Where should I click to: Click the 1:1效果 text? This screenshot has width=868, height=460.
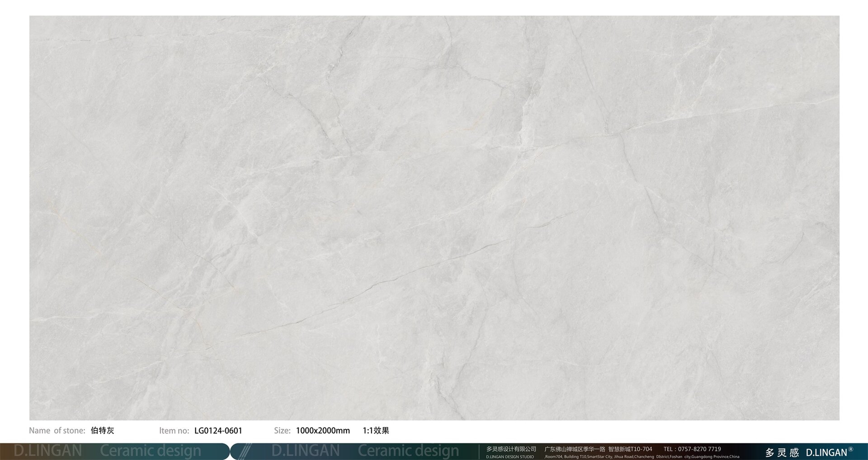pos(376,431)
